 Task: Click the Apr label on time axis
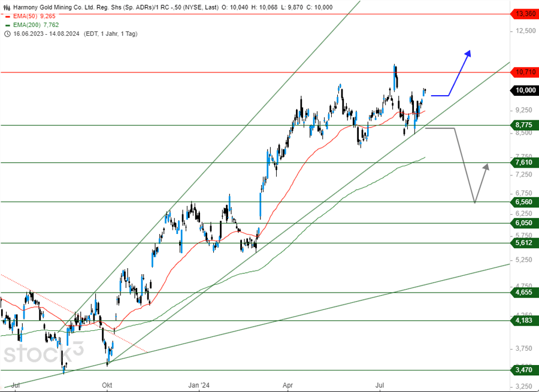pyautogui.click(x=287, y=385)
